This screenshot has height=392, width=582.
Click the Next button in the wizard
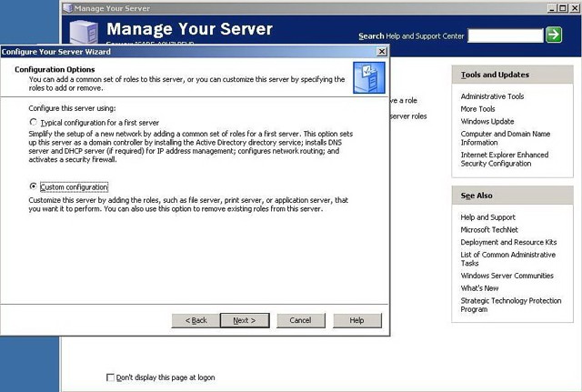(245, 320)
